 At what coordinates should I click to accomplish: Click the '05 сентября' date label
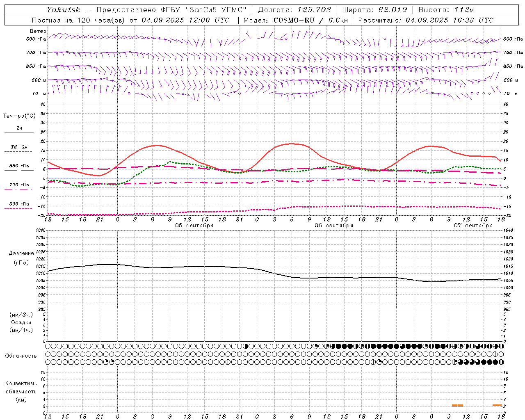[194, 225]
